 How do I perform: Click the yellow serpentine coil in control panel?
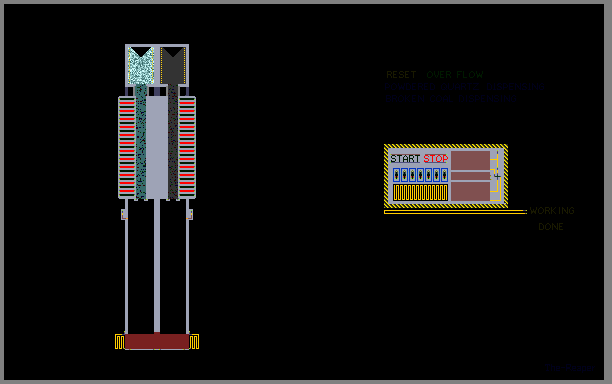coord(420,192)
